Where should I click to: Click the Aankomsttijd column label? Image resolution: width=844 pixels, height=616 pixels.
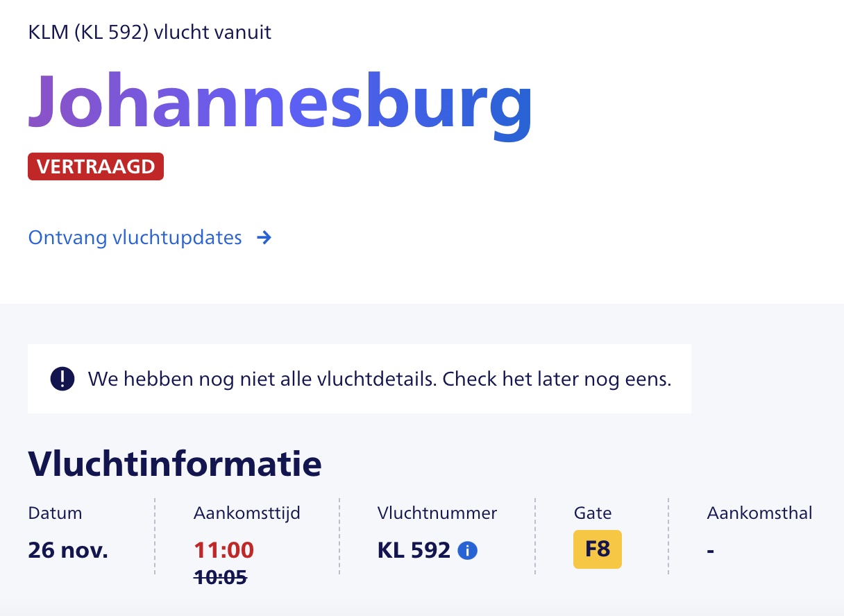coord(246,513)
